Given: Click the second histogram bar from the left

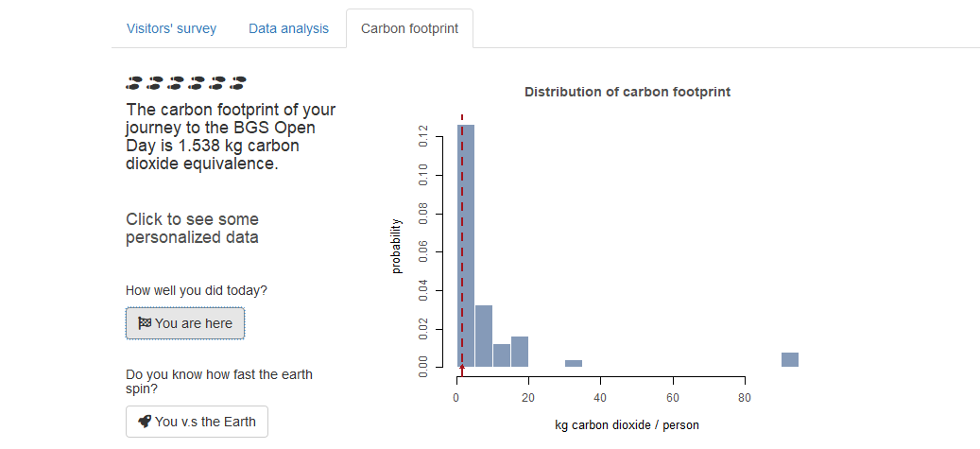Looking at the screenshot, I should (x=483, y=337).
